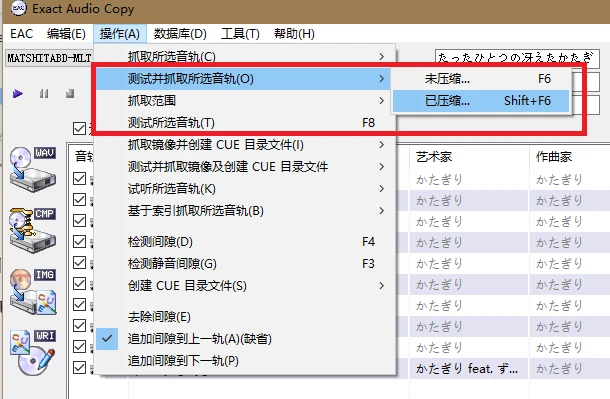Select 检测间隙(D) menu entry
This screenshot has width=610, height=399.
(245, 242)
